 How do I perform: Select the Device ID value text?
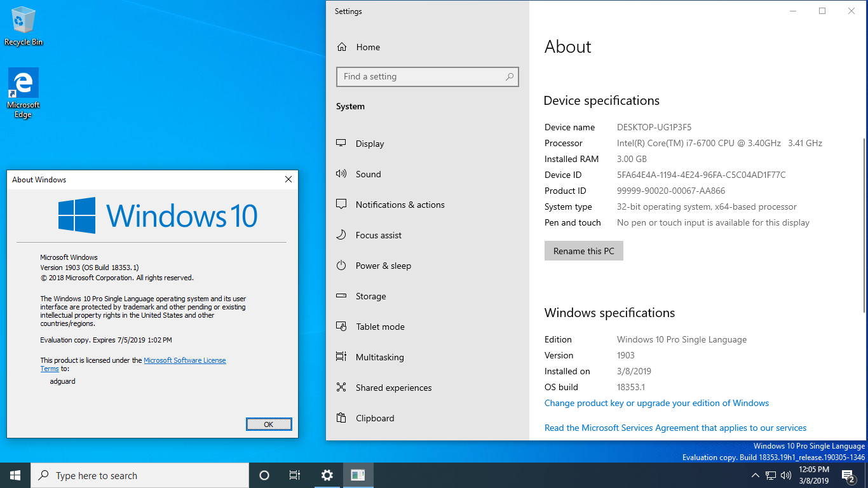pos(702,175)
